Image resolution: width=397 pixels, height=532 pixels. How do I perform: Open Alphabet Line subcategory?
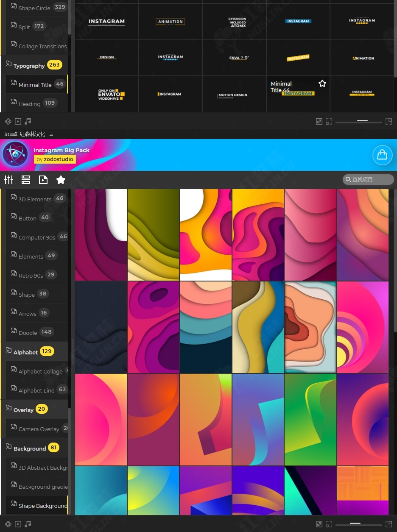(37, 390)
